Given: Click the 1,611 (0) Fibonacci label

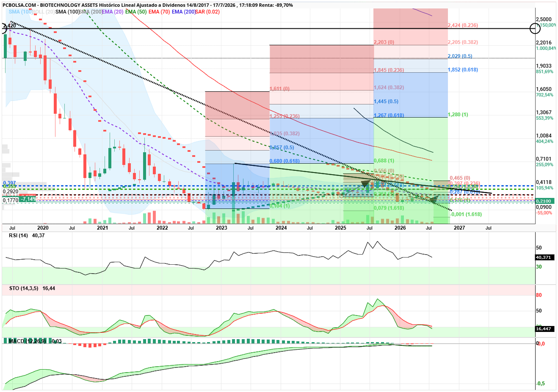Looking at the screenshot, I should tap(279, 89).
